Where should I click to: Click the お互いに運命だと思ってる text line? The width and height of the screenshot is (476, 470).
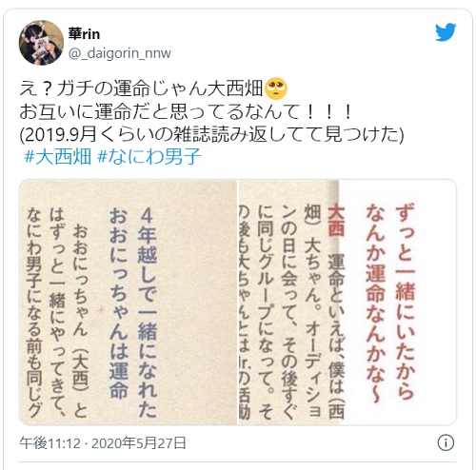point(187,111)
